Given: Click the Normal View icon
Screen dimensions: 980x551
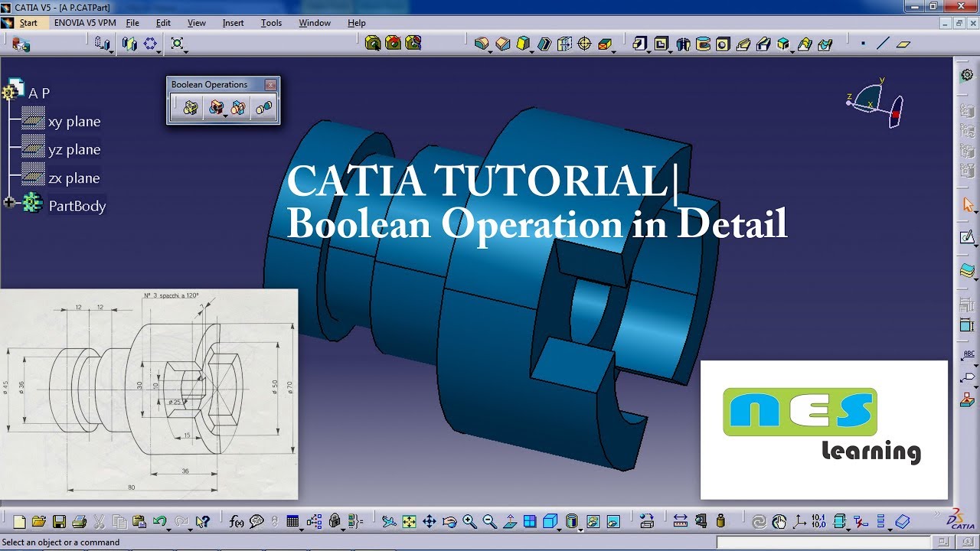Looking at the screenshot, I should [509, 522].
